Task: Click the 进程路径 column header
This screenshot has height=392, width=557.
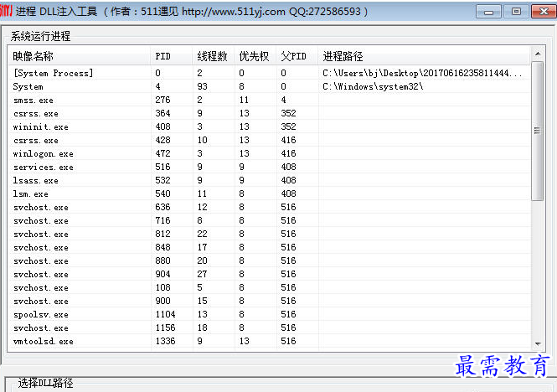Action: pyautogui.click(x=343, y=56)
